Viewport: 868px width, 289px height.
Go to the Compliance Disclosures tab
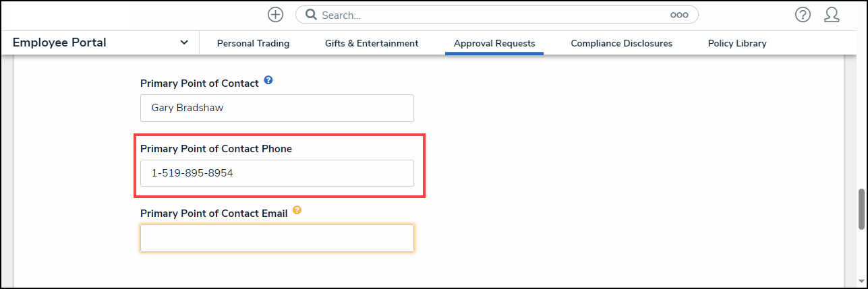pos(621,43)
